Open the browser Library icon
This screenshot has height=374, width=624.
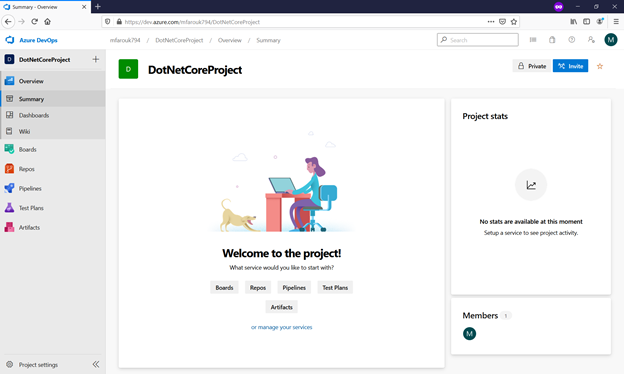click(573, 21)
